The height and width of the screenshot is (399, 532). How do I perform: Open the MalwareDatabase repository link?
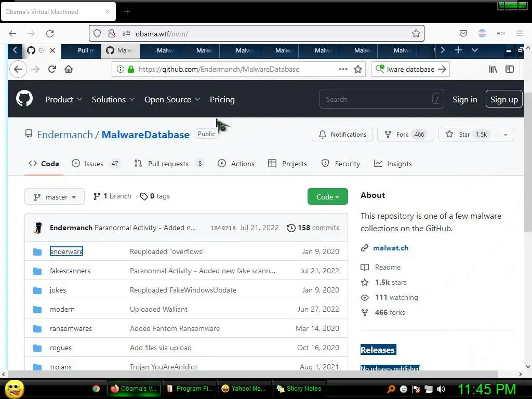tap(145, 135)
